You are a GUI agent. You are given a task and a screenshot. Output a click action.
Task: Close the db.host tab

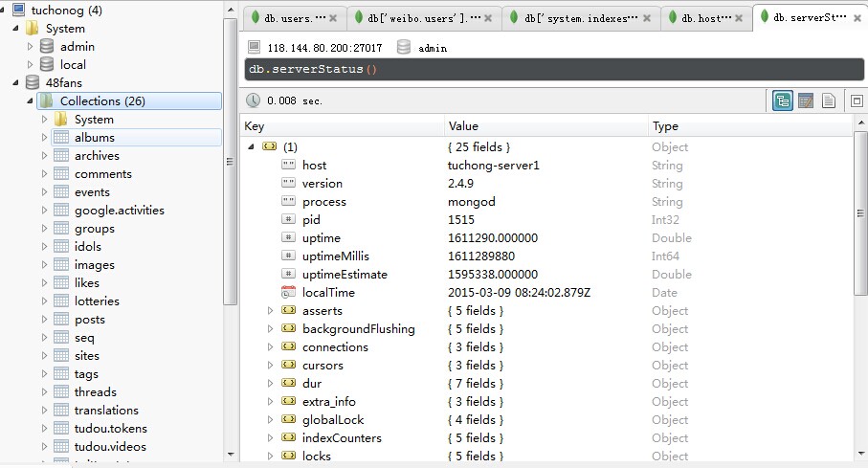pos(739,18)
